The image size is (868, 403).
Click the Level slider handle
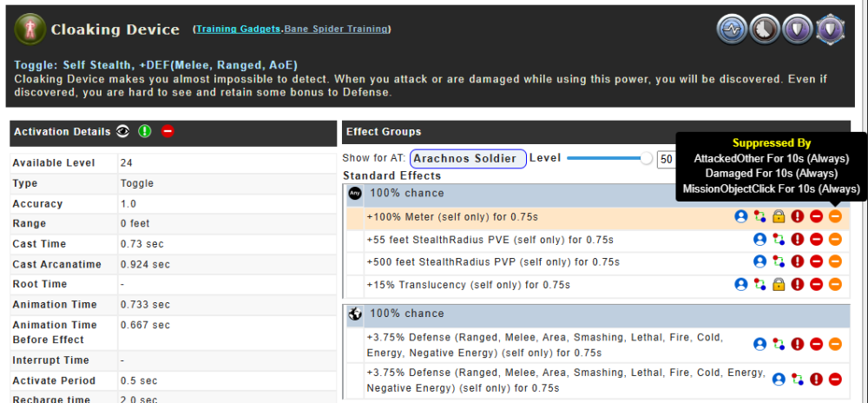click(x=646, y=158)
